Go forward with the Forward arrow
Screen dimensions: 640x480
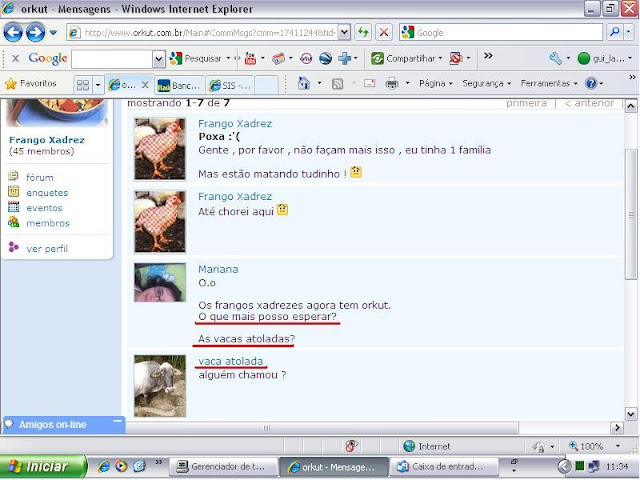coord(35,32)
